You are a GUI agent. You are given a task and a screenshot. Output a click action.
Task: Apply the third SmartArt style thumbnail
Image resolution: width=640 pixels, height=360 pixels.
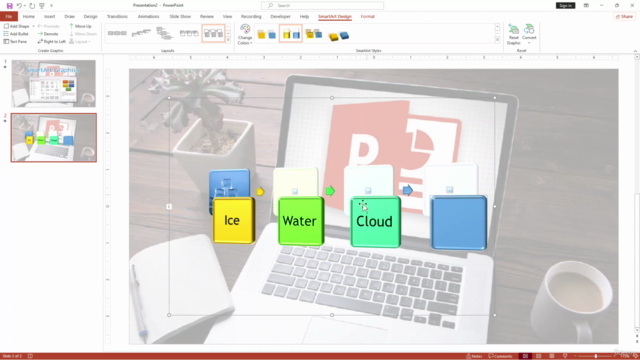(x=313, y=34)
